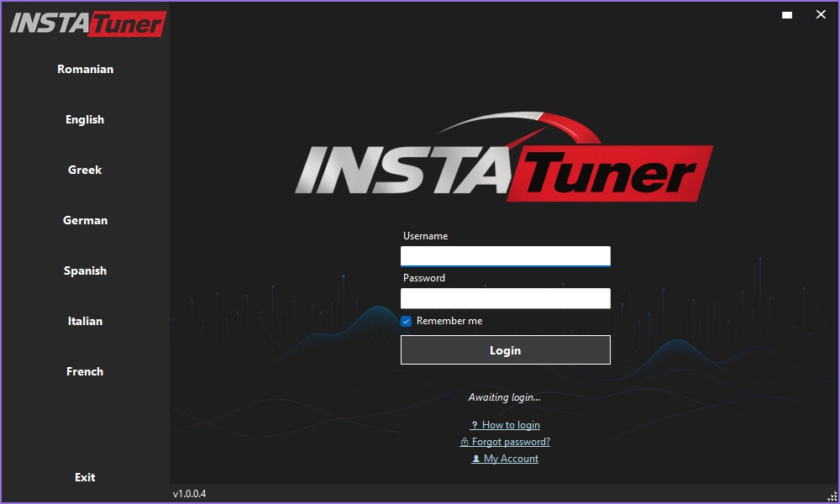Image resolution: width=840 pixels, height=504 pixels.
Task: Click the white restore icon in the title bar
Action: click(x=786, y=14)
